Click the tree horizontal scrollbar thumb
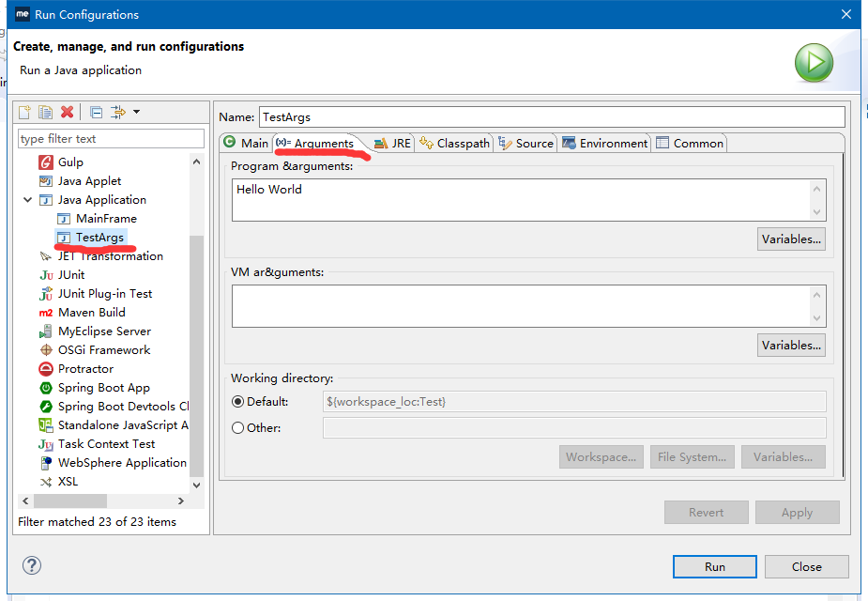Screen dimensions: 868x601 (x=70, y=501)
